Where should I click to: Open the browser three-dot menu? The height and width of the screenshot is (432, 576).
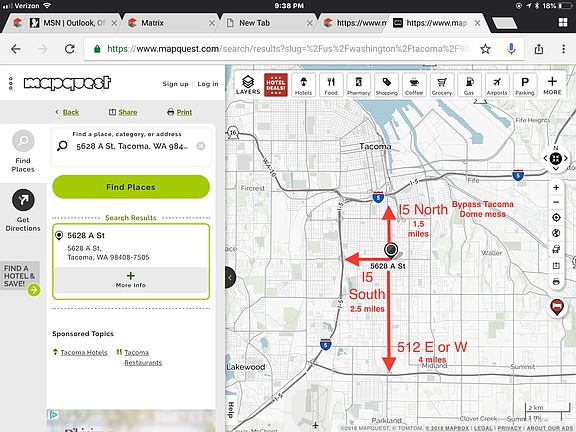pos(564,49)
